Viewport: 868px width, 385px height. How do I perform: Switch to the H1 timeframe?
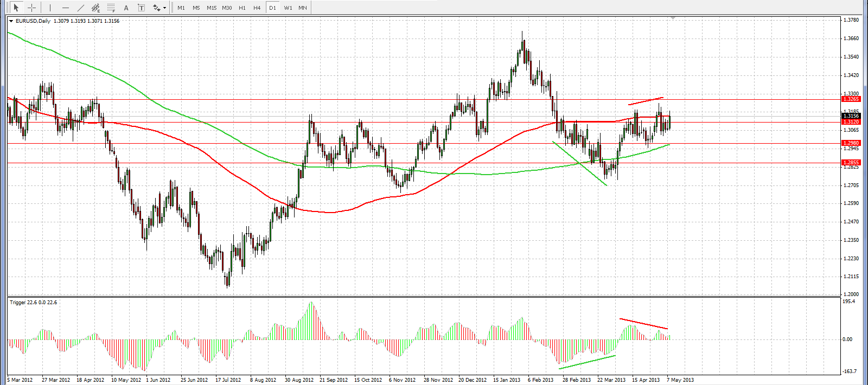pos(242,8)
